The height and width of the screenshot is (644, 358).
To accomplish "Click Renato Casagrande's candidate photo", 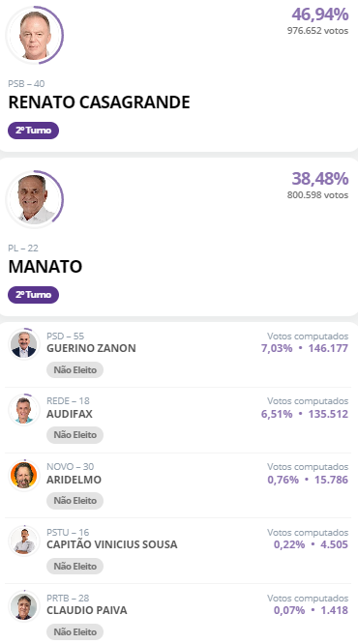I will [35, 35].
